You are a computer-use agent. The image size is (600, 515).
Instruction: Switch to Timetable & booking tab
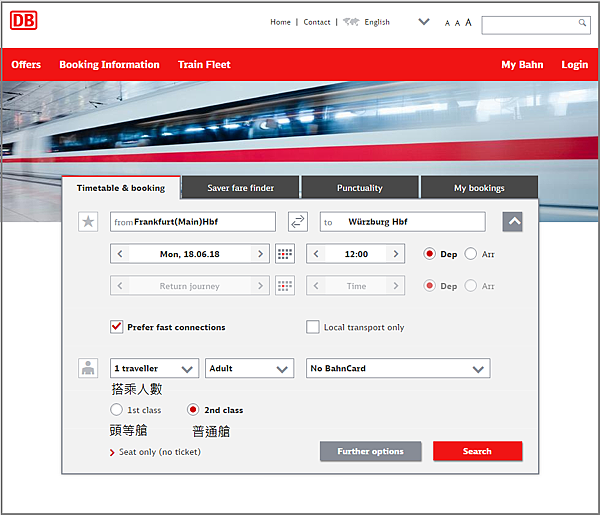pos(121,188)
